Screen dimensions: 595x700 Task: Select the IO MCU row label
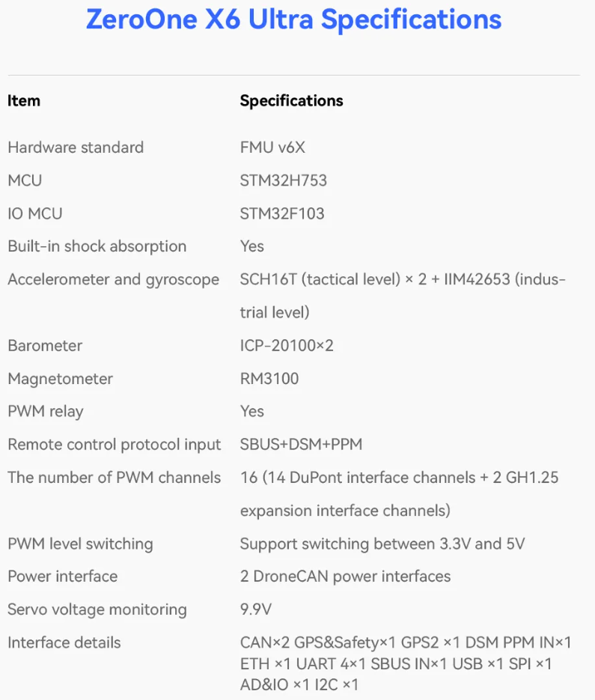(35, 213)
